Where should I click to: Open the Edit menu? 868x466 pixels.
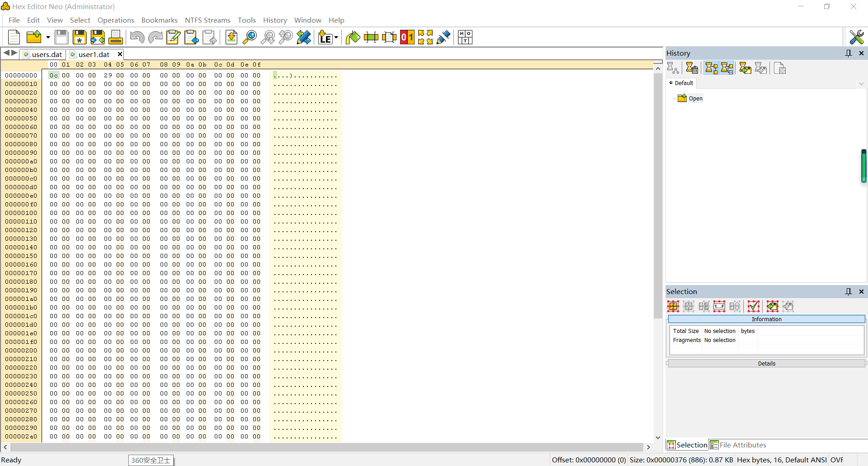33,20
